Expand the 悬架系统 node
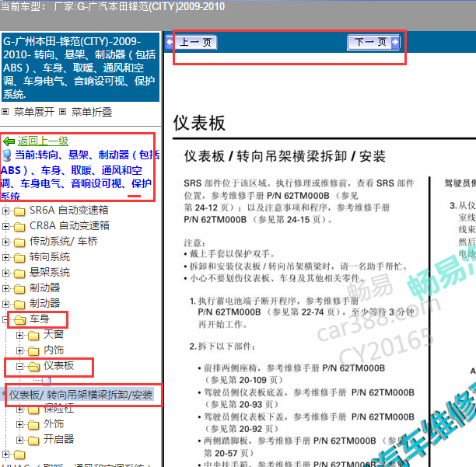Viewport: 476px width, 467px height. click(x=5, y=273)
